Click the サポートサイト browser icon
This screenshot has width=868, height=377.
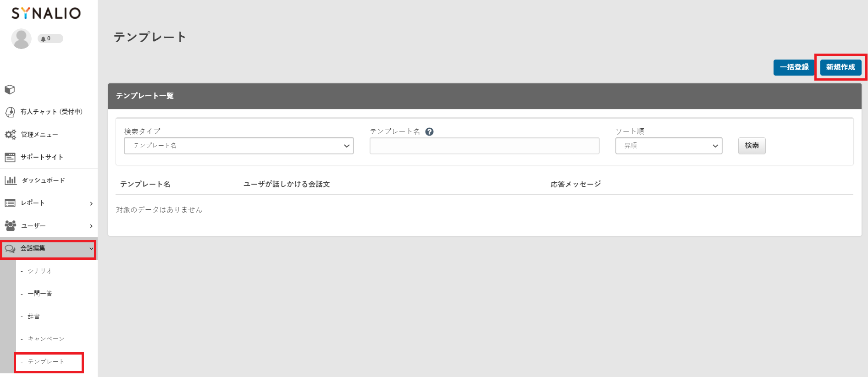click(10, 157)
